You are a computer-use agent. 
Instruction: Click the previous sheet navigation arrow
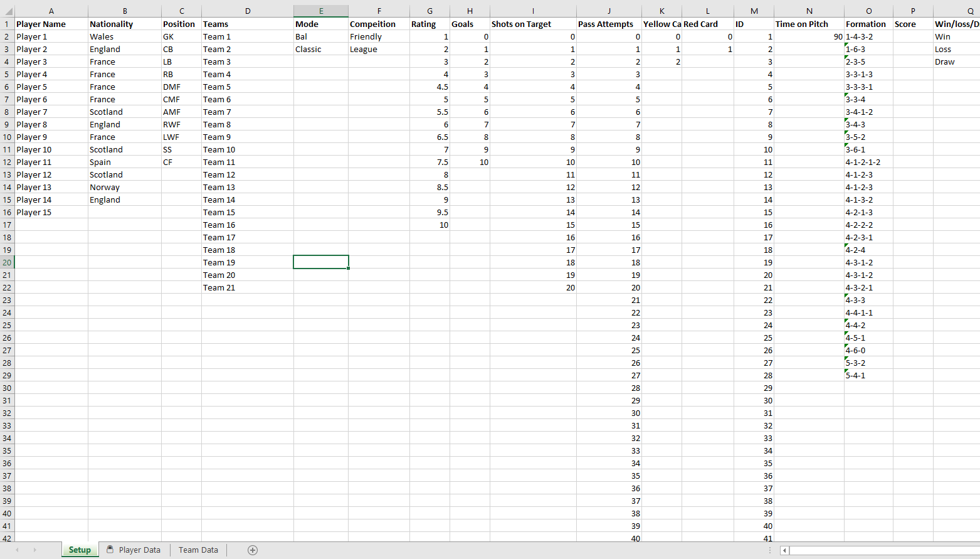17,550
